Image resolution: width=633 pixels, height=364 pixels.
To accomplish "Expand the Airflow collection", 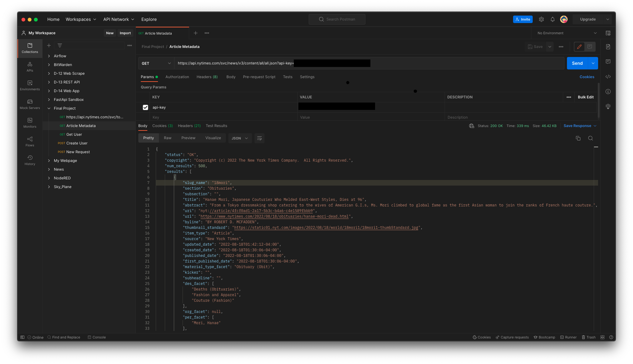I will point(49,56).
